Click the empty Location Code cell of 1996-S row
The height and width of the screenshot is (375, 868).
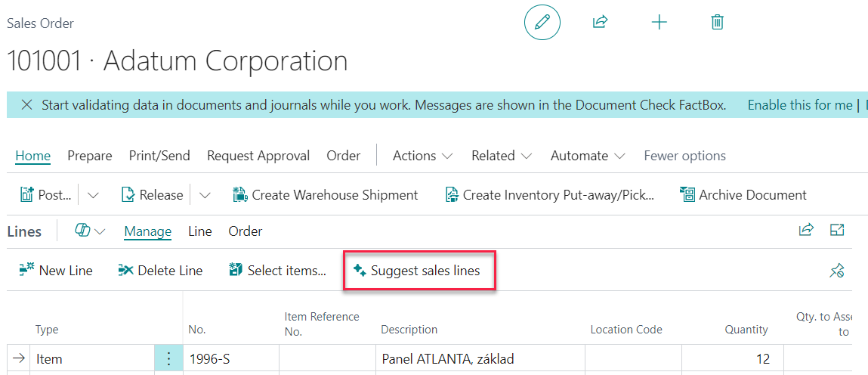[x=633, y=359]
